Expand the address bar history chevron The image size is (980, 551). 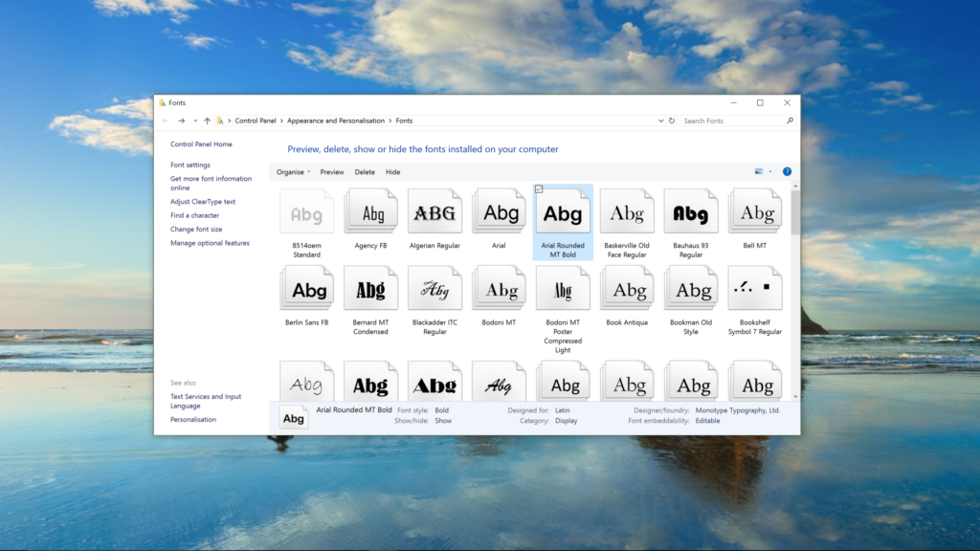coord(661,121)
